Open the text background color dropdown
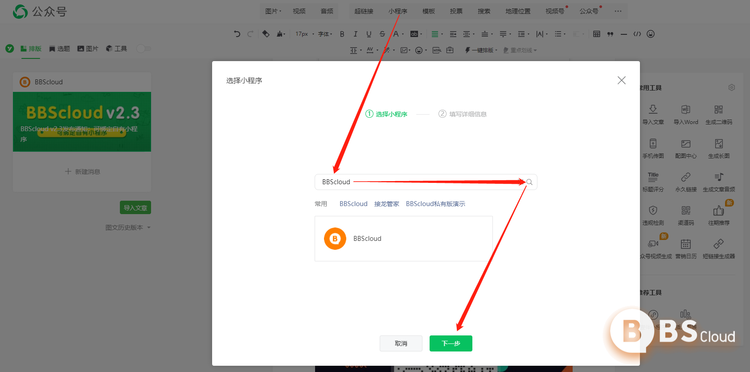The width and height of the screenshot is (750, 372). (416, 34)
